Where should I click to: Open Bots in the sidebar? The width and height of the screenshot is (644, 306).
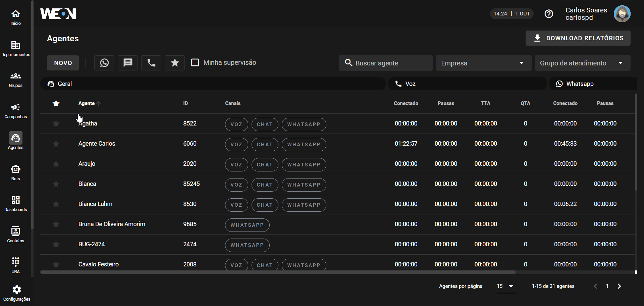[15, 172]
